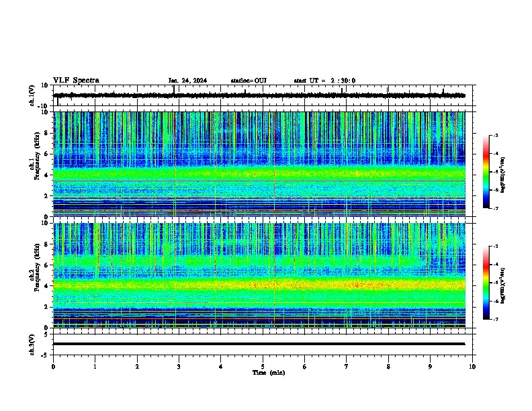
Task: Click the "start UT = 2:30:0" text
Action: 324,81
